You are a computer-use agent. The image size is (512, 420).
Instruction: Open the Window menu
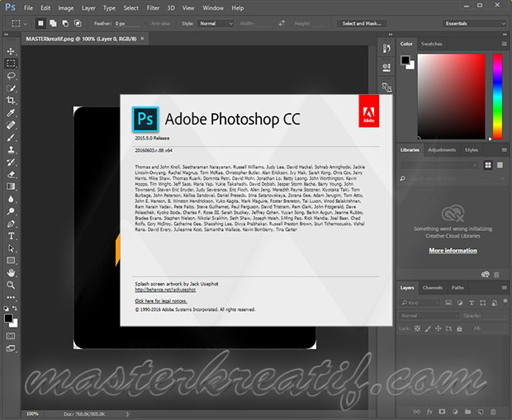pyautogui.click(x=213, y=7)
